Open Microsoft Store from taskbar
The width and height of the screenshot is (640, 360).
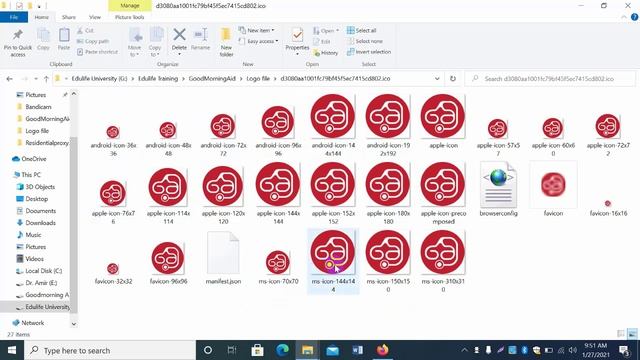pyautogui.click(x=257, y=350)
